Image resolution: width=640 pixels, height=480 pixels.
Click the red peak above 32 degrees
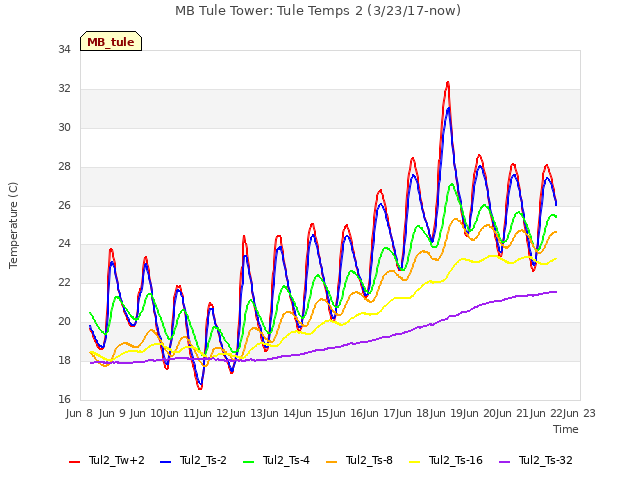coord(448,84)
